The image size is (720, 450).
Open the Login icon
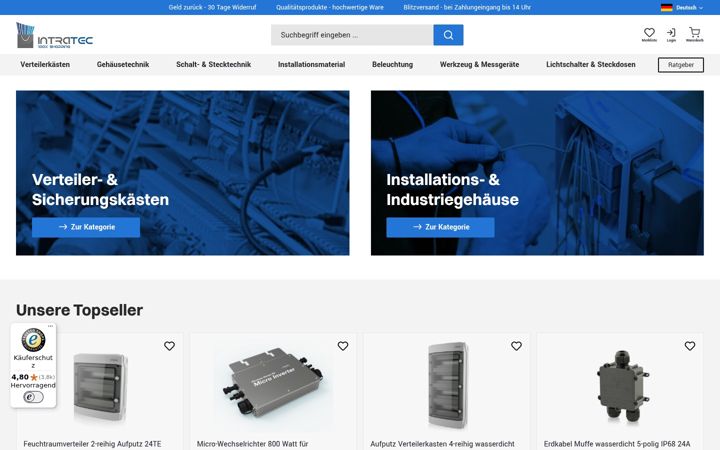pyautogui.click(x=671, y=34)
